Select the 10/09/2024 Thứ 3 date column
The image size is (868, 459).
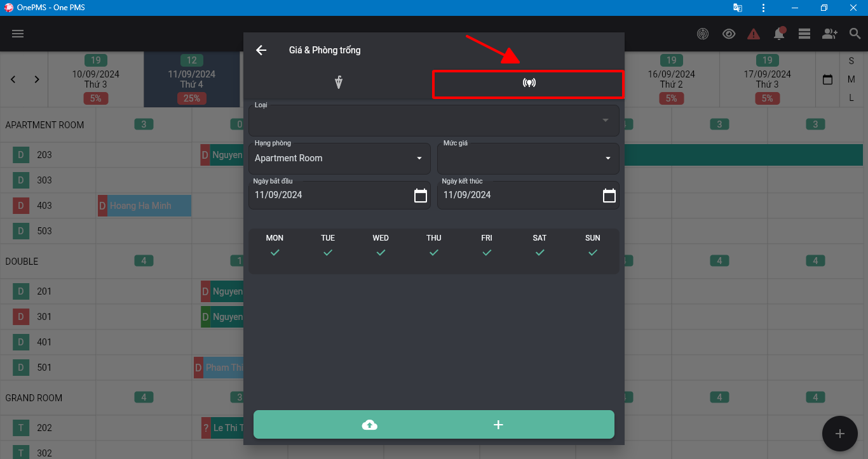pos(96,79)
